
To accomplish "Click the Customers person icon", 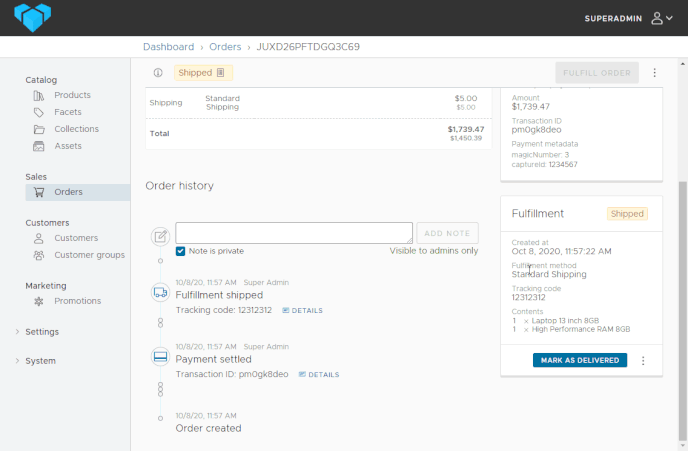I will (39, 238).
